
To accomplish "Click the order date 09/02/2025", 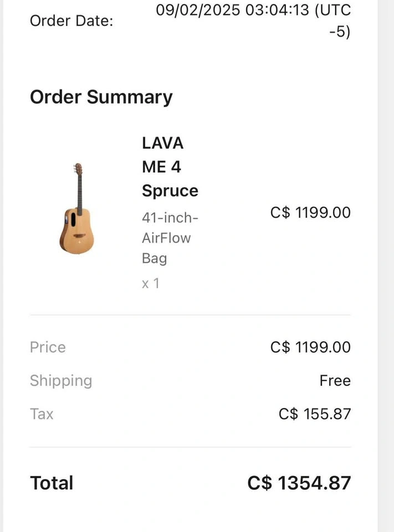I will [198, 10].
